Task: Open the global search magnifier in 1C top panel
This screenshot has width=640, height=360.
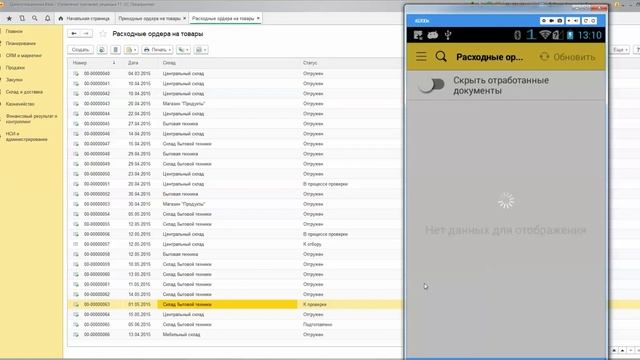Action: [x=35, y=18]
